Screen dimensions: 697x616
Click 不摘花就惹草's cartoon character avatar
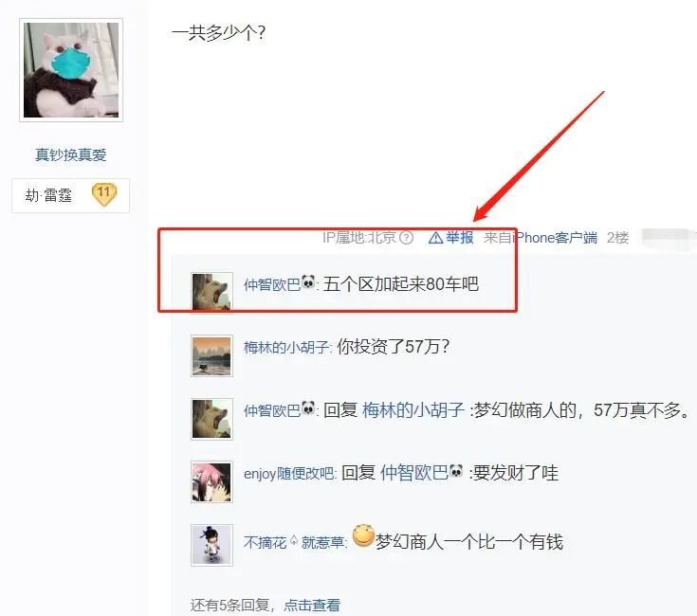212,545
